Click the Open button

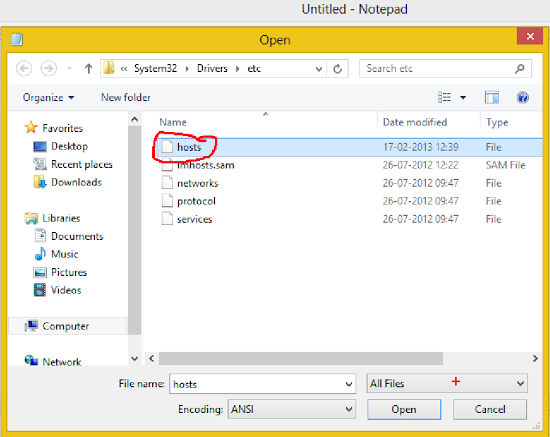(404, 409)
